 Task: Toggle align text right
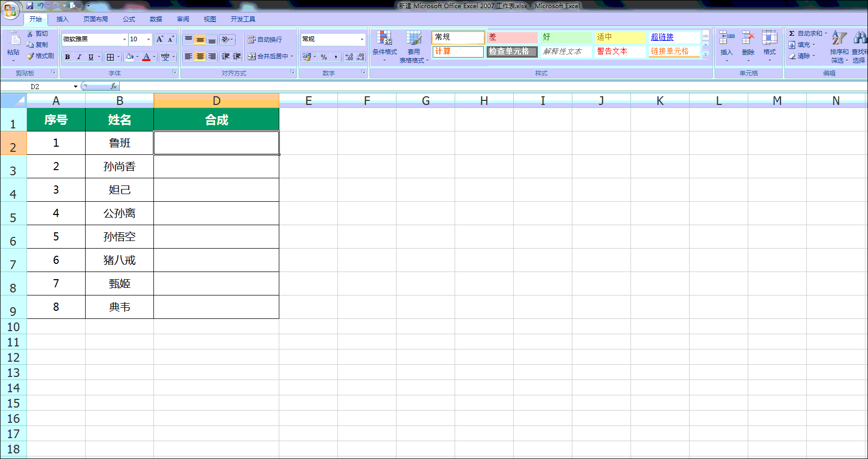coord(212,57)
